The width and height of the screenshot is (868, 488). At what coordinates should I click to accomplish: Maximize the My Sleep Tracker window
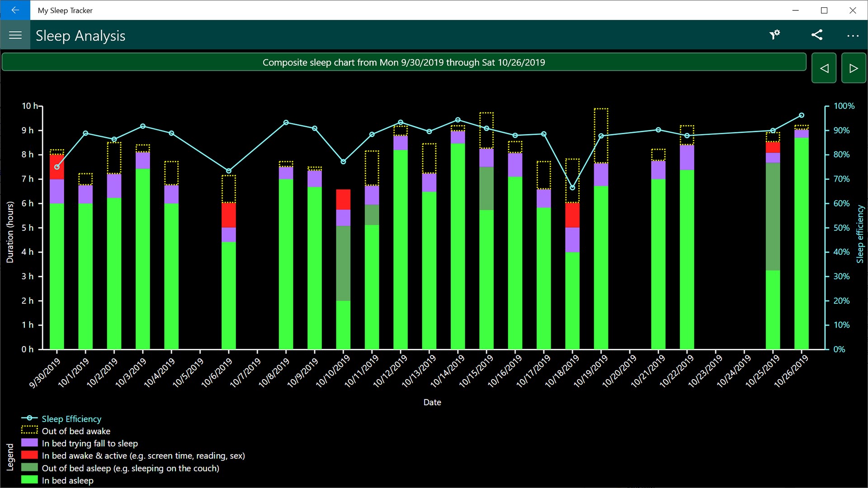click(824, 10)
